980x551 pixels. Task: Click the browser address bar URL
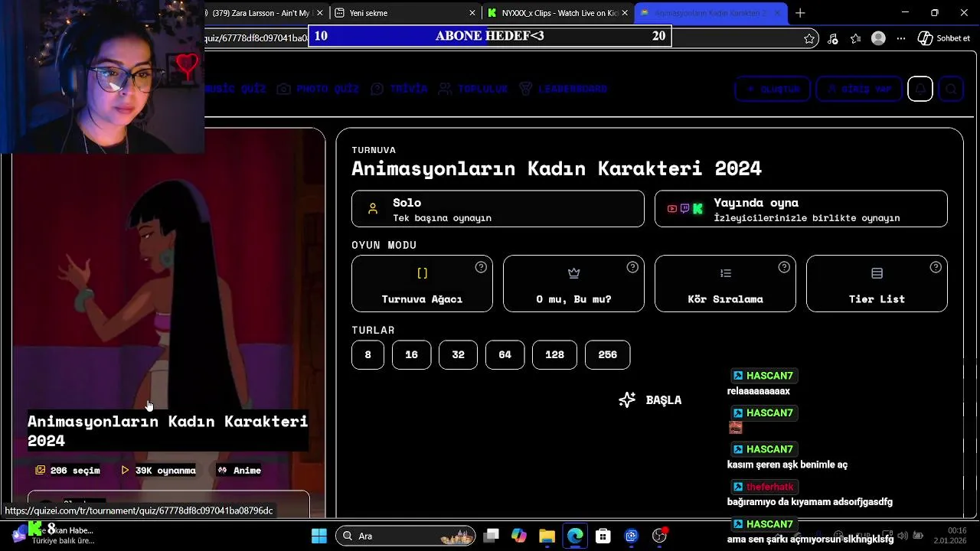pos(256,38)
